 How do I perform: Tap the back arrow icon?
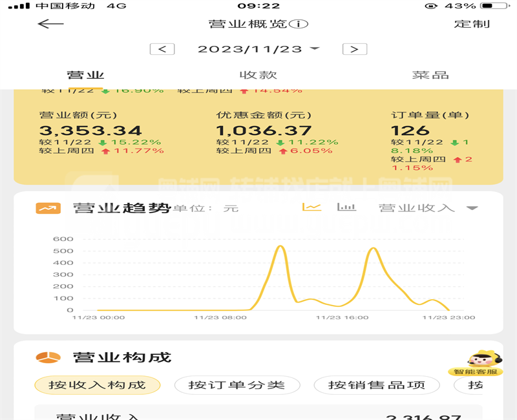pyautogui.click(x=50, y=24)
